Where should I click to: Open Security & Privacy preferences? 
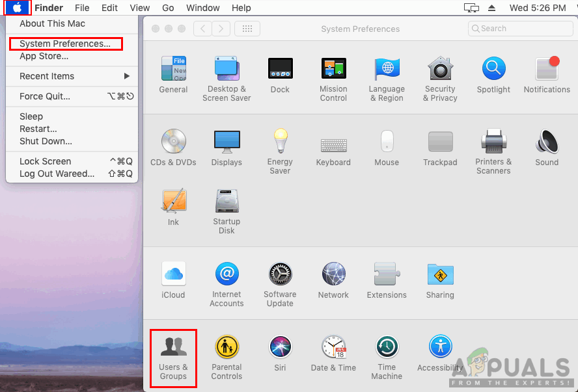point(440,79)
